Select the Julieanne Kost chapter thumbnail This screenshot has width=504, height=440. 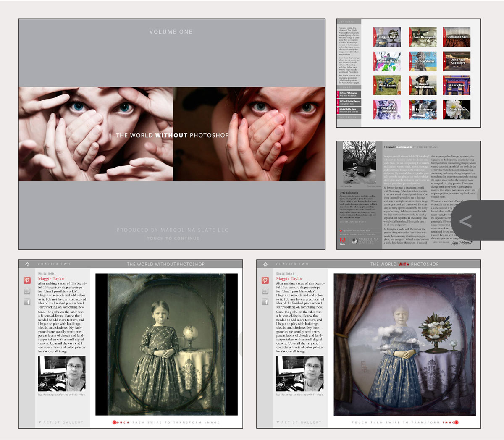pos(457,37)
